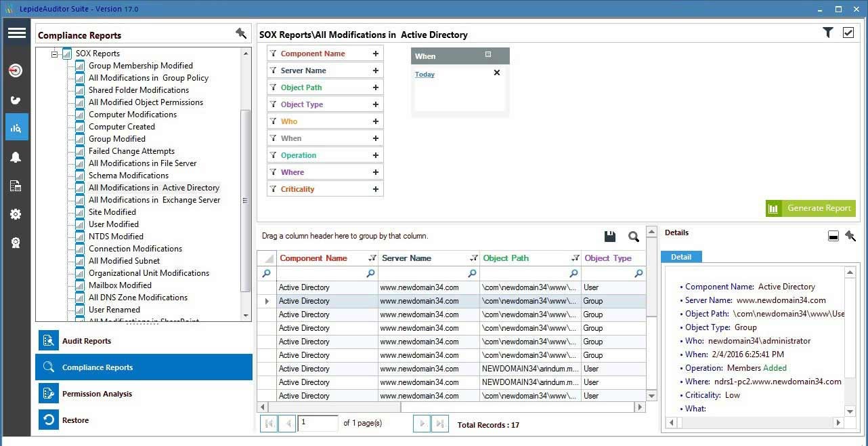
Task: Click the wrench icon in Details panel
Action: point(851,237)
